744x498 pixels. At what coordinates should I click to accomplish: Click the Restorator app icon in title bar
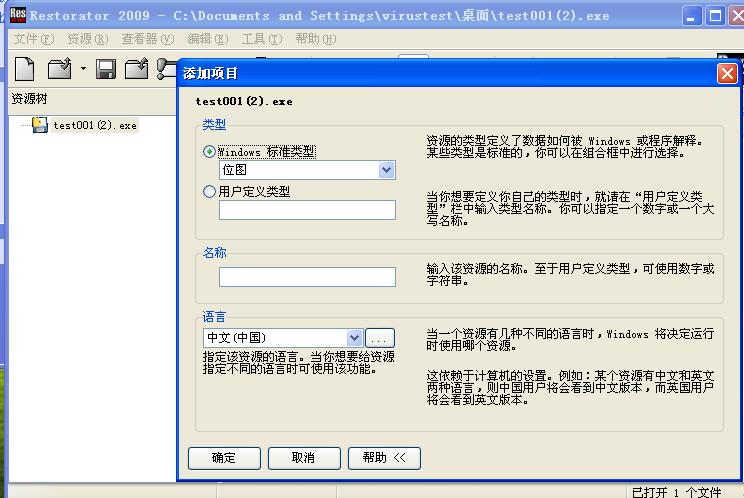pyautogui.click(x=18, y=15)
